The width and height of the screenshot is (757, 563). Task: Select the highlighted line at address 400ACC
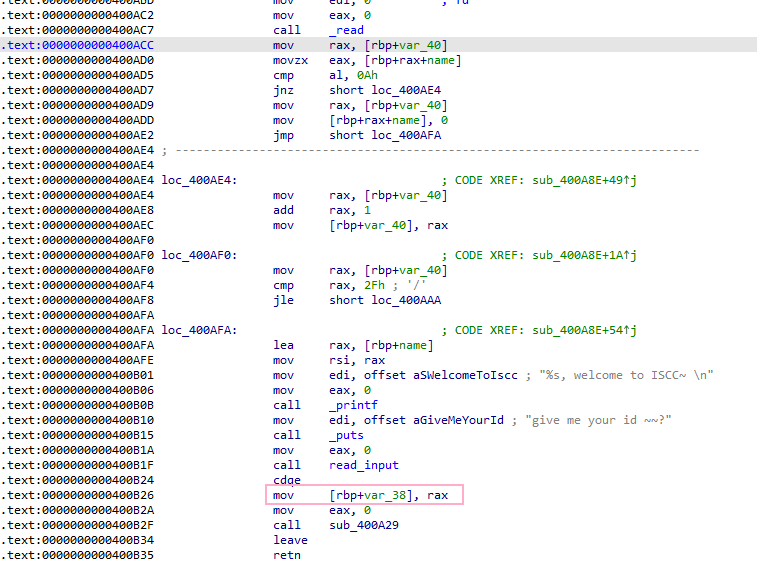(378, 45)
